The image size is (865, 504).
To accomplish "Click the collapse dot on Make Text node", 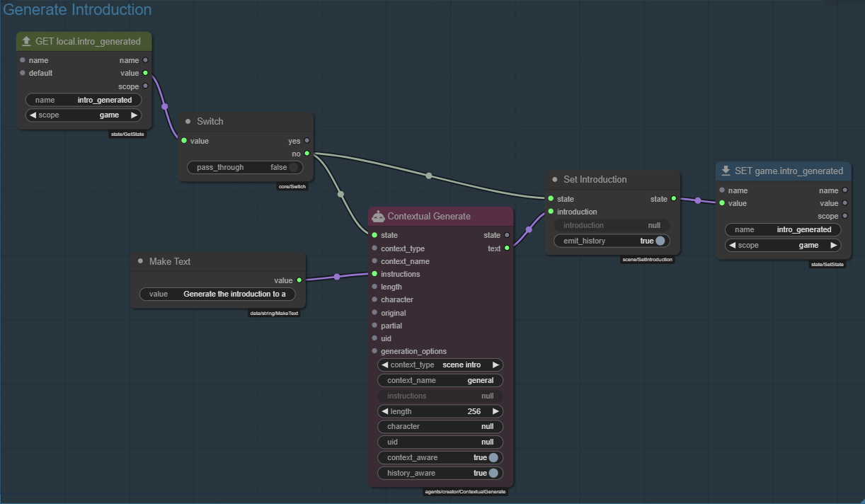I will (140, 262).
